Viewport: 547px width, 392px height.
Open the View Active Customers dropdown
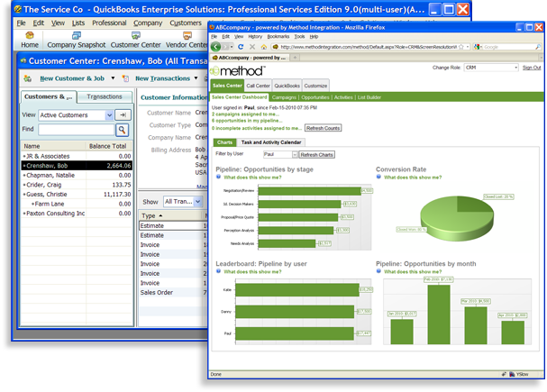point(109,115)
